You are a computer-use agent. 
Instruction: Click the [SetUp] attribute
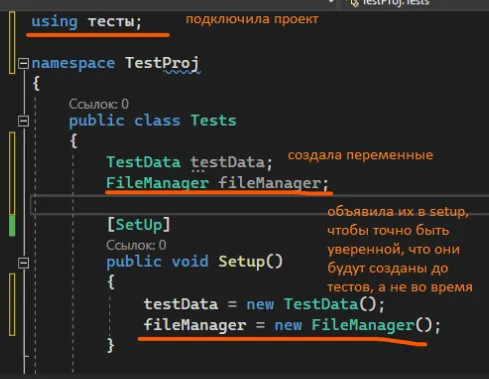139,225
